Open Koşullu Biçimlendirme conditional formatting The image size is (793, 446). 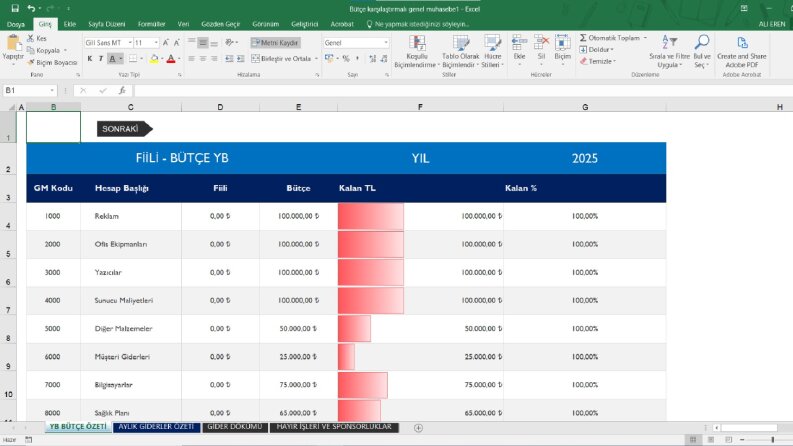click(x=417, y=52)
